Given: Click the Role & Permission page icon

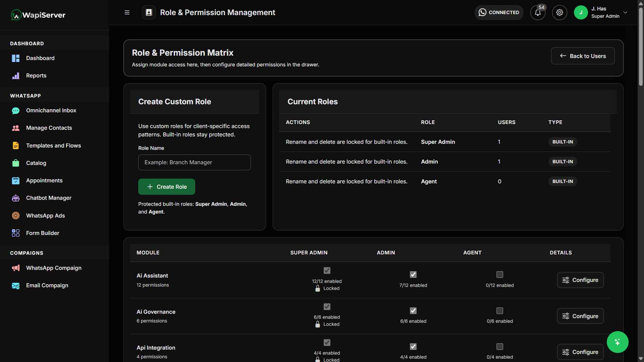Looking at the screenshot, I should (x=149, y=12).
